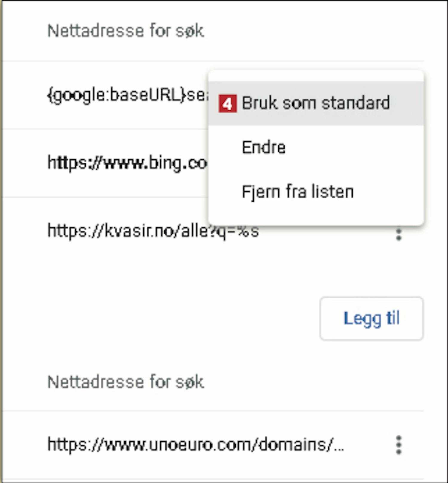Open the three-dot menu for unoeuro.com
This screenshot has height=483, width=448.
[x=398, y=445]
